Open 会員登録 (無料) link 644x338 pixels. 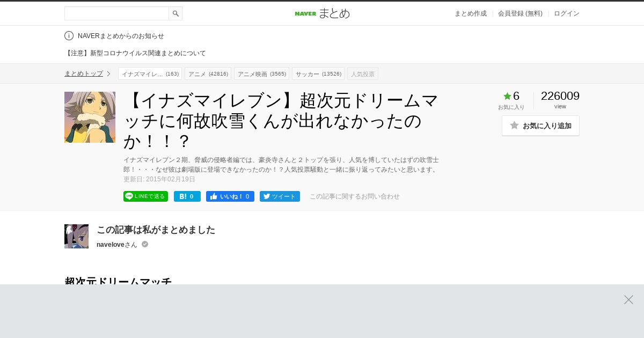pyautogui.click(x=520, y=13)
